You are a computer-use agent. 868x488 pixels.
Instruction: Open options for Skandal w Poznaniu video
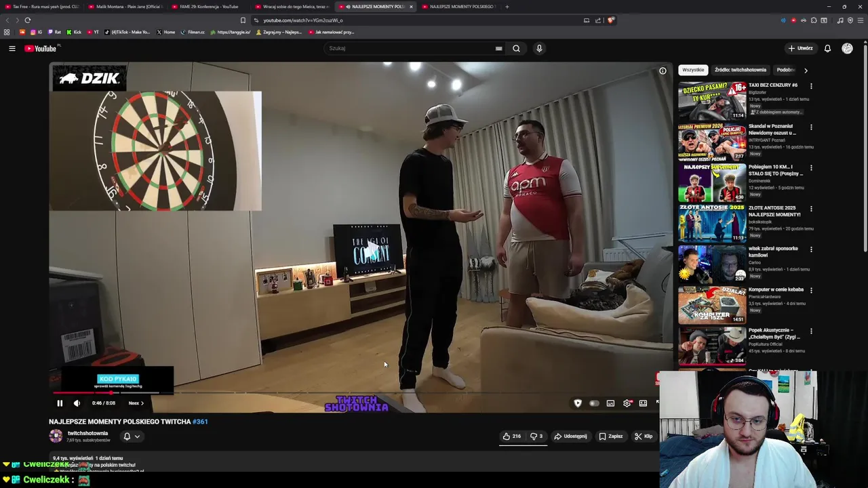[811, 127]
